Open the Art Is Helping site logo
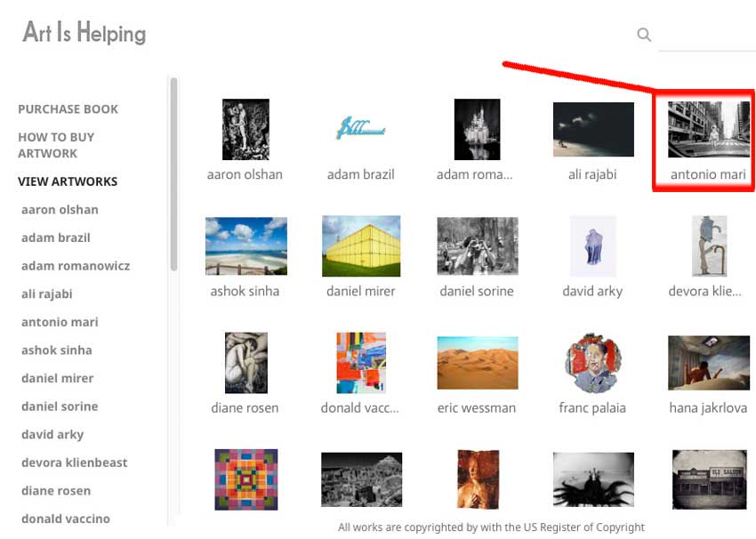The width and height of the screenshot is (756, 539). tap(84, 34)
